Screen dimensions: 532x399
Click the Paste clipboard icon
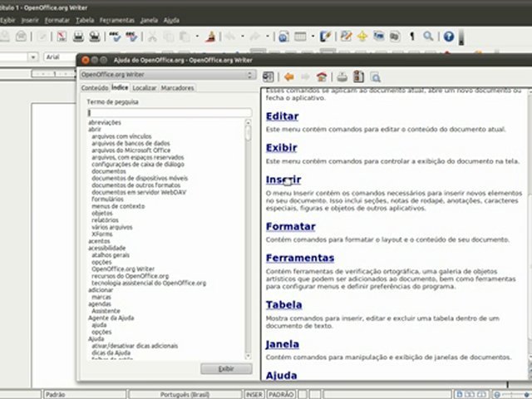pyautogui.click(x=185, y=37)
